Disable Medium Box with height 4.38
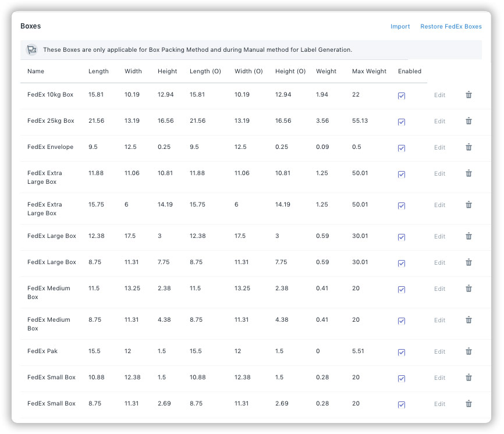This screenshot has height=434, width=504. point(402,321)
